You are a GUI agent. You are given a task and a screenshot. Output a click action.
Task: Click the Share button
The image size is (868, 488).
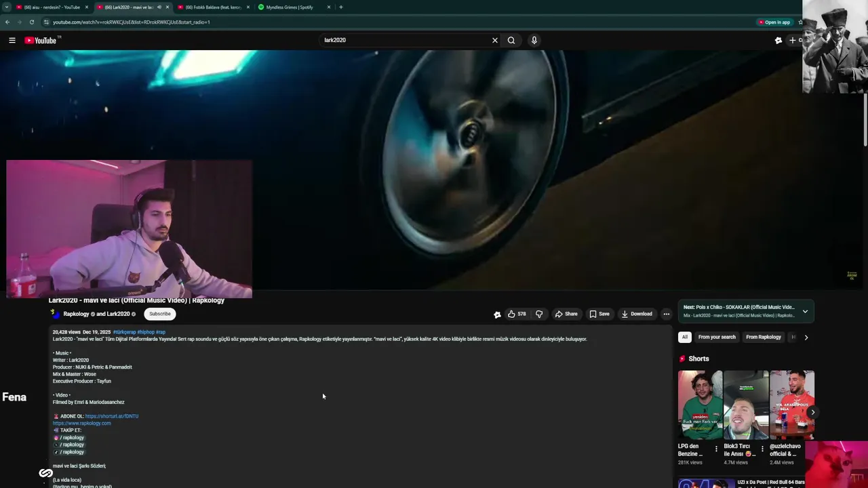click(566, 314)
